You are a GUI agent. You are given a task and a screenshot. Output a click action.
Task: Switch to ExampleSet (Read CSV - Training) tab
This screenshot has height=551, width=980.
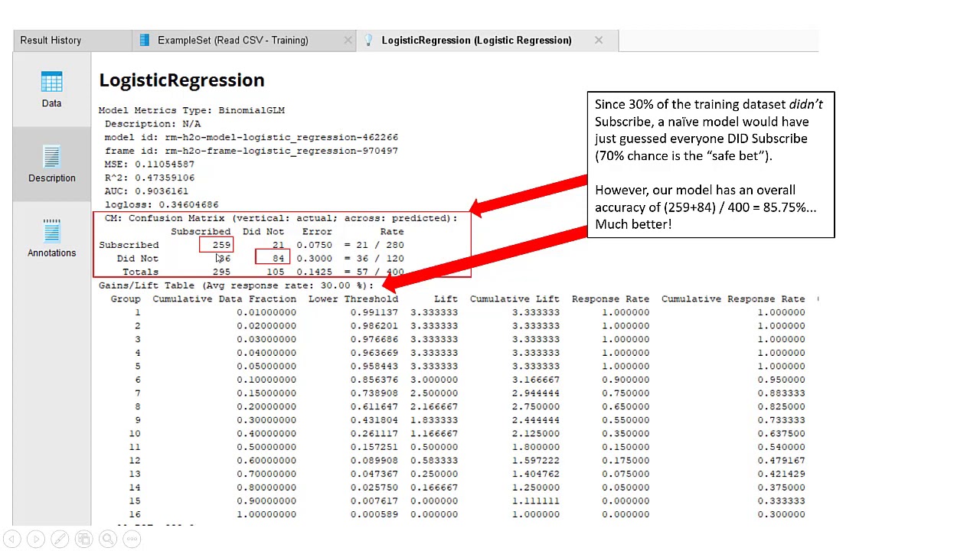coord(233,41)
